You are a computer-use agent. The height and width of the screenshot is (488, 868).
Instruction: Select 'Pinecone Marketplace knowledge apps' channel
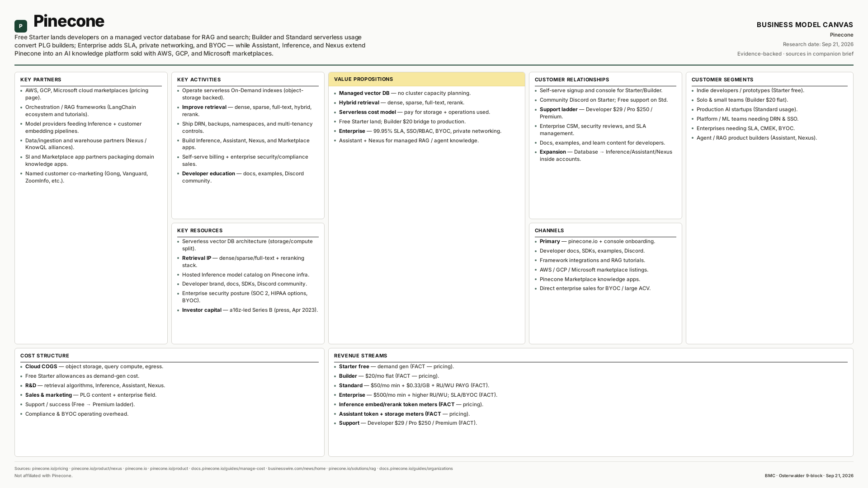tap(590, 279)
